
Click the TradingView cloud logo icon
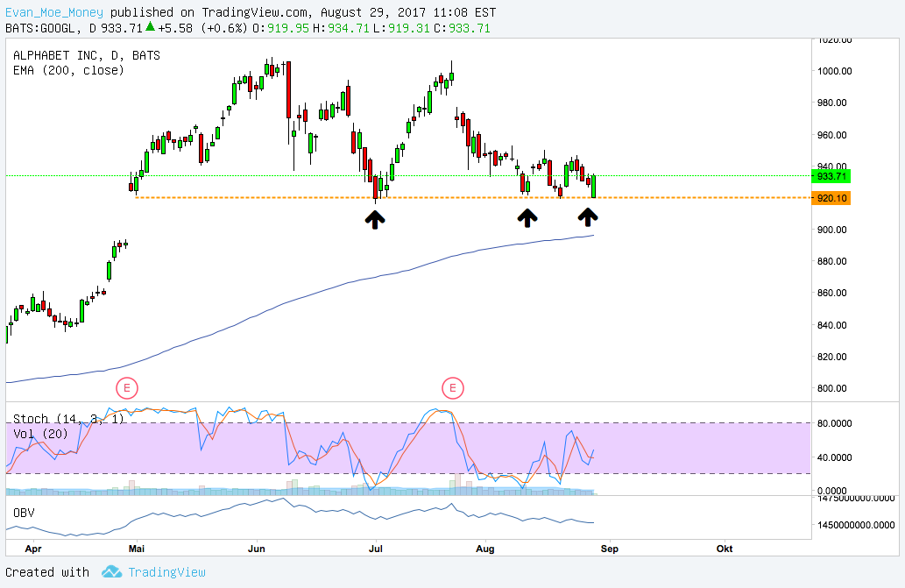[x=111, y=572]
